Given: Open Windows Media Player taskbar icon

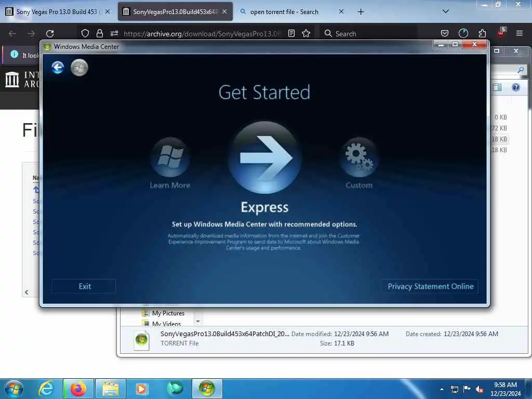Looking at the screenshot, I should (141, 389).
